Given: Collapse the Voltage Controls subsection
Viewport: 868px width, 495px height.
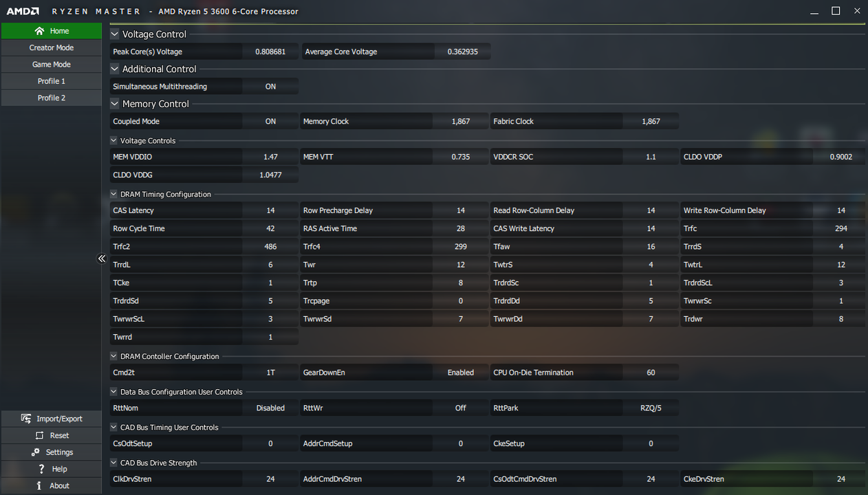Looking at the screenshot, I should [x=114, y=140].
